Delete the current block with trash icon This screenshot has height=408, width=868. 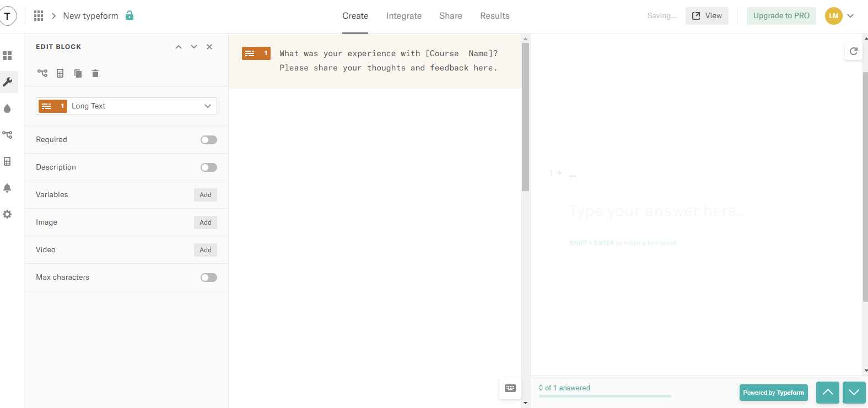click(95, 73)
